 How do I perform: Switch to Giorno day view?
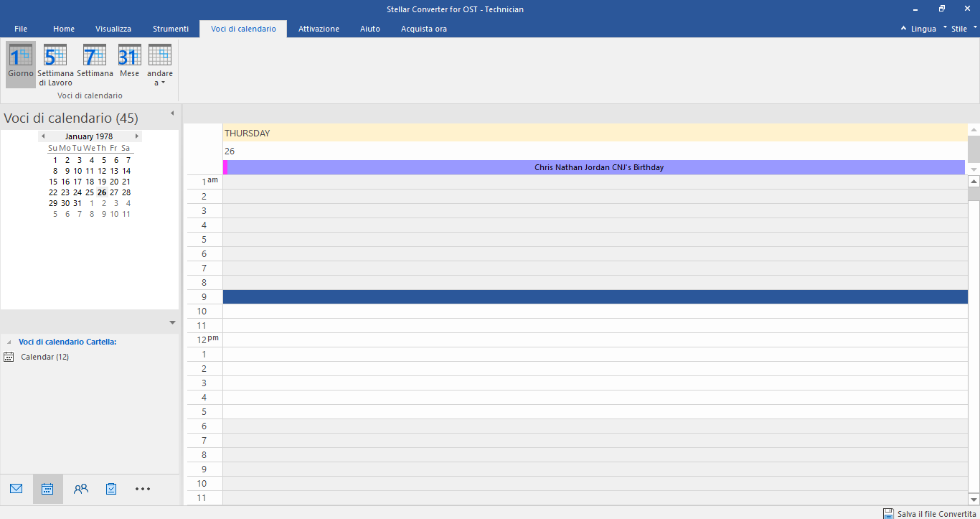(x=21, y=65)
